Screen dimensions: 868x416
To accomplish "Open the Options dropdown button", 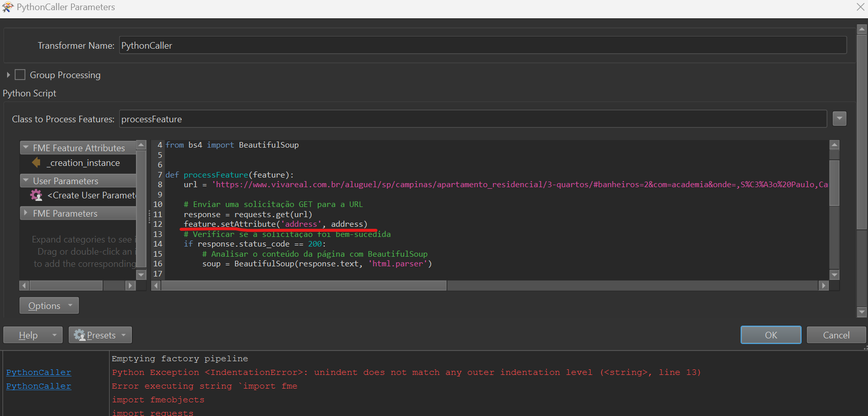I will point(49,305).
